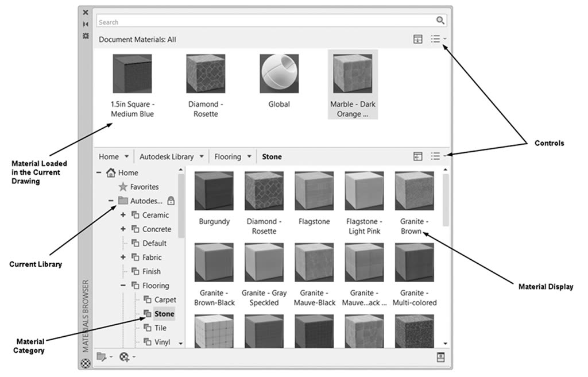This screenshot has height=377, width=588.
Task: Open the material editor icon at bottom right
Action: coord(440,357)
